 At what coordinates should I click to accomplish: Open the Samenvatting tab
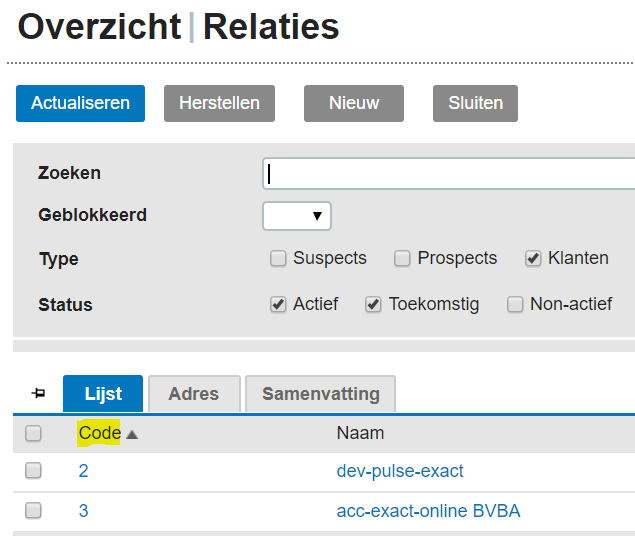click(320, 394)
